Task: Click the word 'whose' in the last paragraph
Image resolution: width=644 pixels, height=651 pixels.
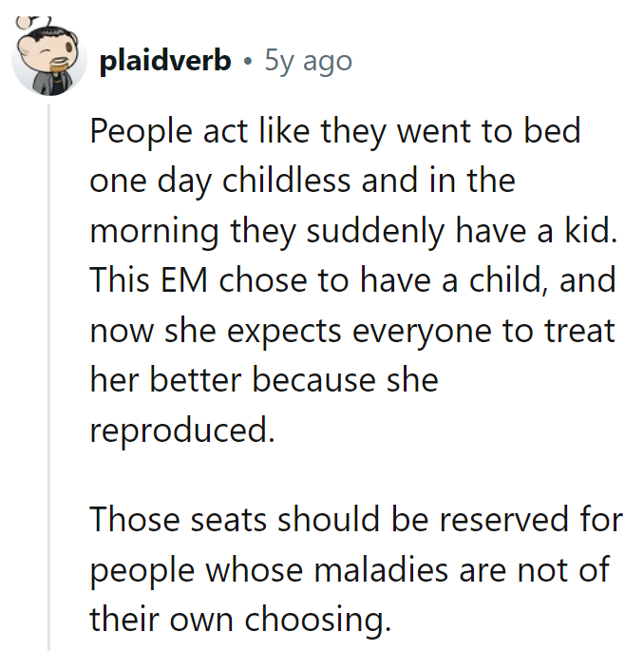Action: 254,569
